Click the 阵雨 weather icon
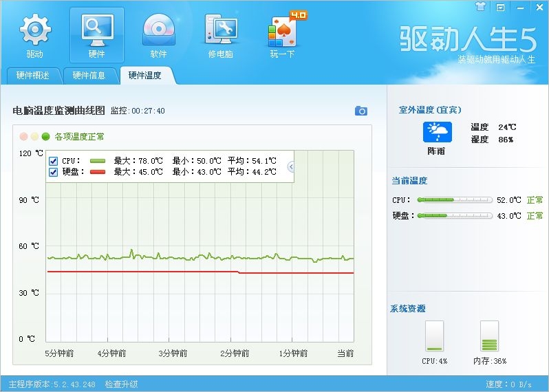549x392 pixels. pos(437,132)
